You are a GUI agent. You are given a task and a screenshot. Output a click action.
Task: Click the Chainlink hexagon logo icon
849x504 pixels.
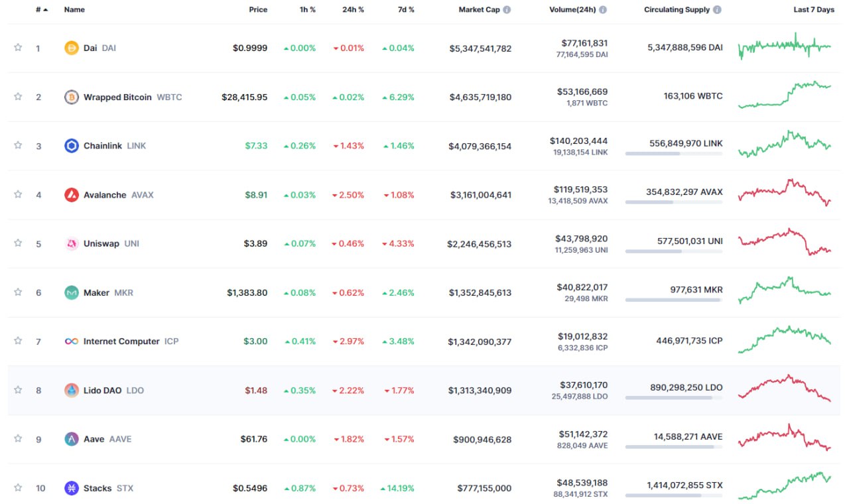click(72, 146)
